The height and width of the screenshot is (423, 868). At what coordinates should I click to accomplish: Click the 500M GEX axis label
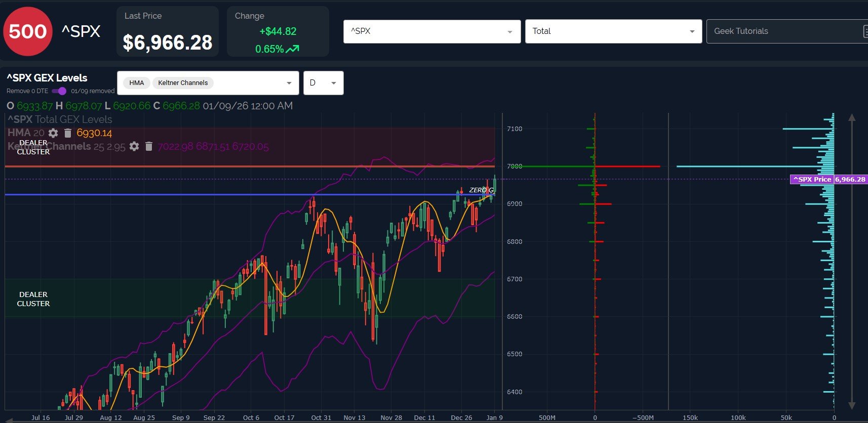point(547,417)
